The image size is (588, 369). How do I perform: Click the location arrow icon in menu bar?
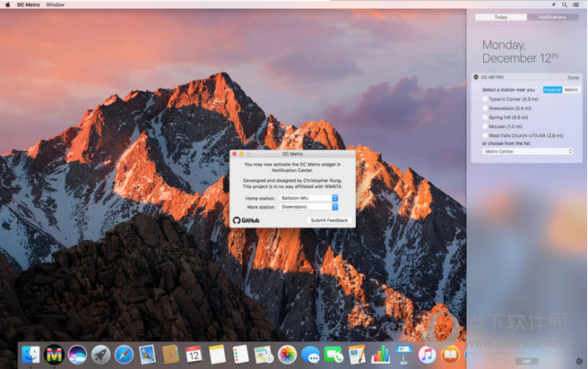[554, 4]
